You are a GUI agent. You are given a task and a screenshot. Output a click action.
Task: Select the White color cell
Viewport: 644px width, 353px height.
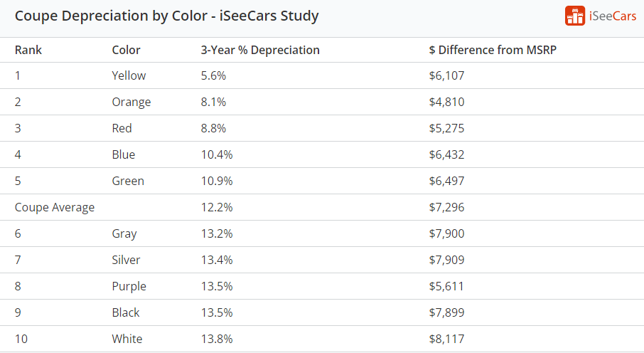coord(127,339)
